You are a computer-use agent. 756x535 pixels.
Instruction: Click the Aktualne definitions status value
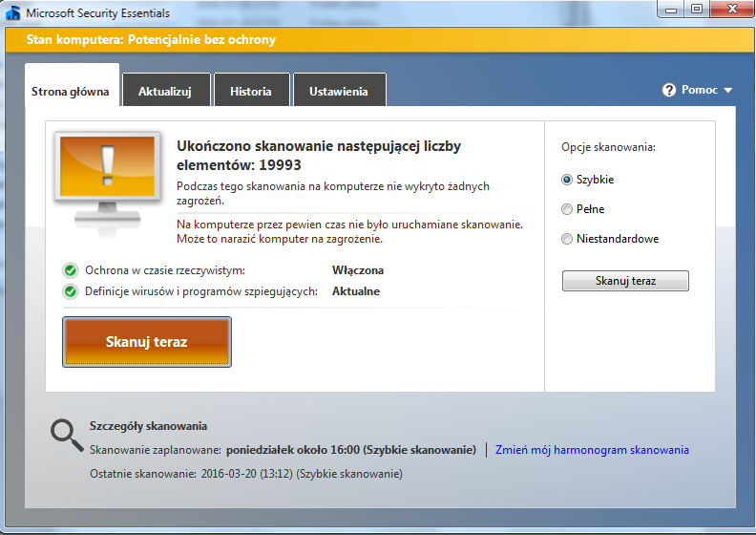[x=356, y=291]
